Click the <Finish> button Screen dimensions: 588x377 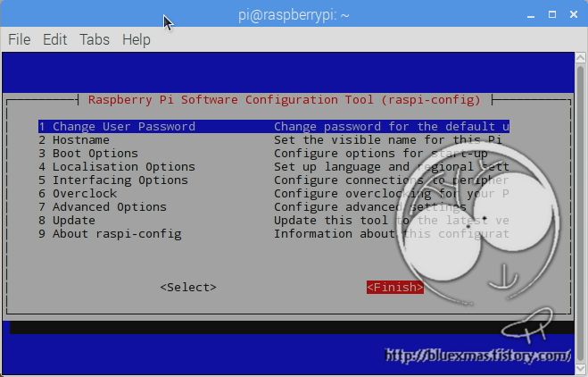(x=395, y=288)
